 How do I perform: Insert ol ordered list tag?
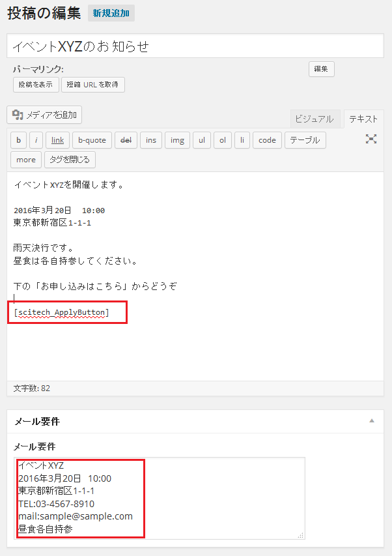click(223, 140)
